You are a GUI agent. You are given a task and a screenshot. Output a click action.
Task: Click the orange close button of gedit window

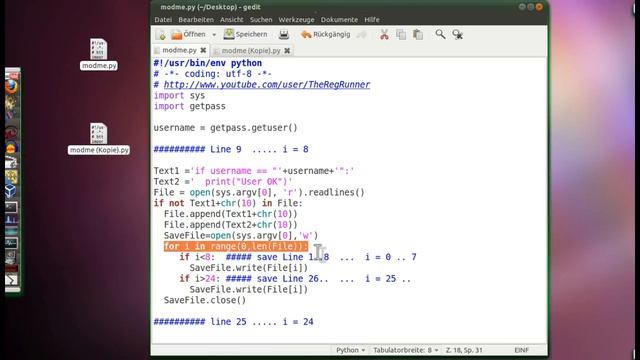coord(539,7)
